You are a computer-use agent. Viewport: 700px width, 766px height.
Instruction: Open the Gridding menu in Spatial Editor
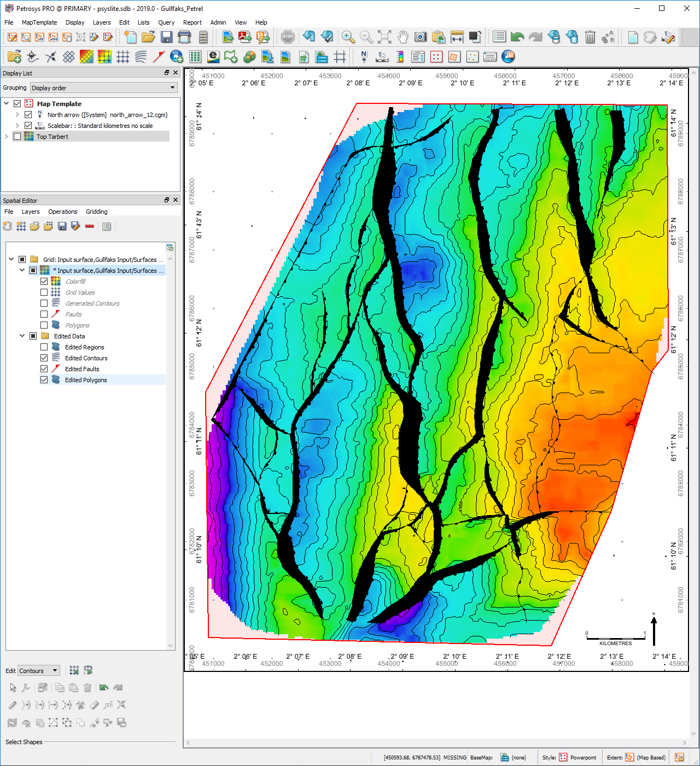tap(96, 212)
